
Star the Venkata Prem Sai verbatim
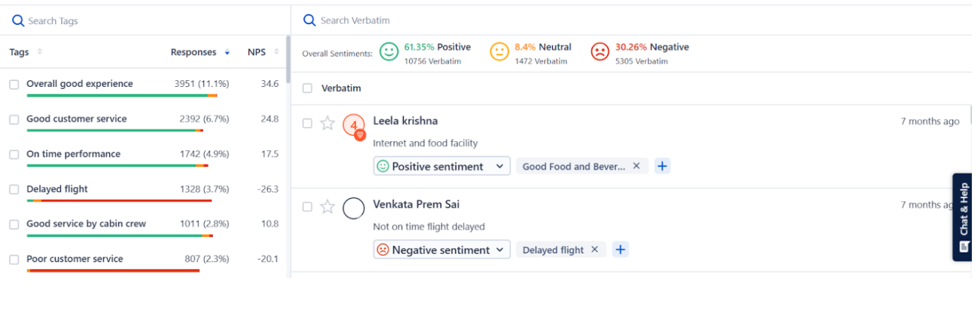327,207
